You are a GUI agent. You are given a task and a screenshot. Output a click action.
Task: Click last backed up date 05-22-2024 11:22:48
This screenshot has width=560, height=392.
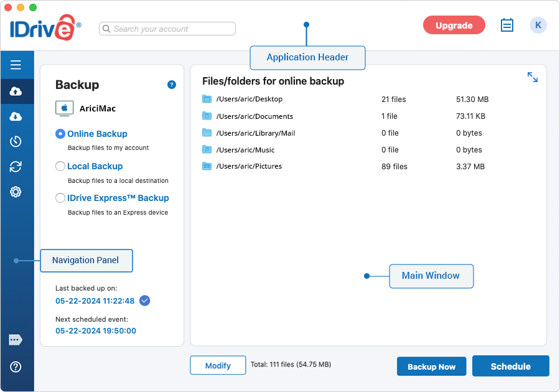95,301
